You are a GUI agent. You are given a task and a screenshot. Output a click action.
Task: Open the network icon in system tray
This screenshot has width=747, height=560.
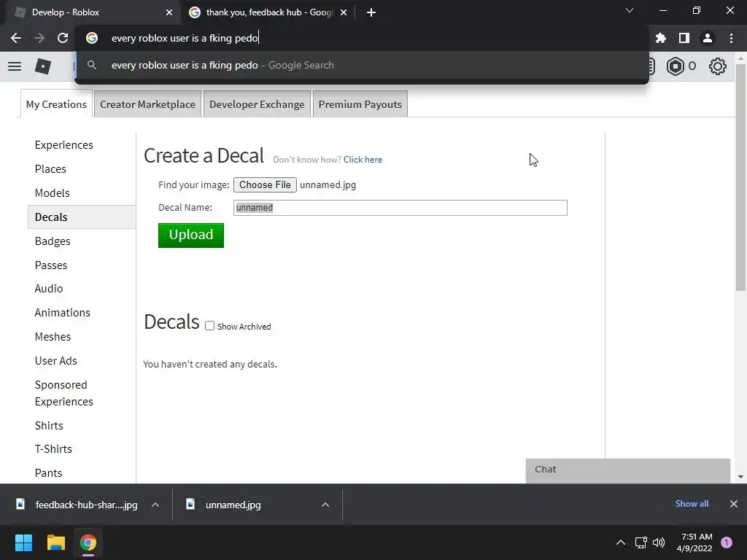(x=640, y=542)
